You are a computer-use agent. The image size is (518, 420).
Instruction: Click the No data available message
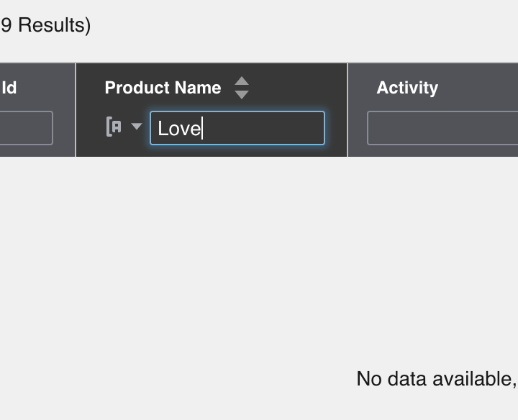[x=436, y=378]
